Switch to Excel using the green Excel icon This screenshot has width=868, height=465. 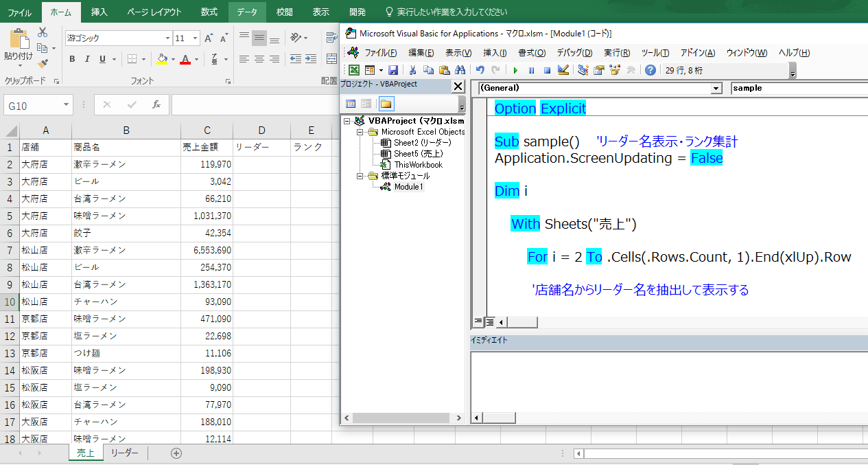[354, 70]
